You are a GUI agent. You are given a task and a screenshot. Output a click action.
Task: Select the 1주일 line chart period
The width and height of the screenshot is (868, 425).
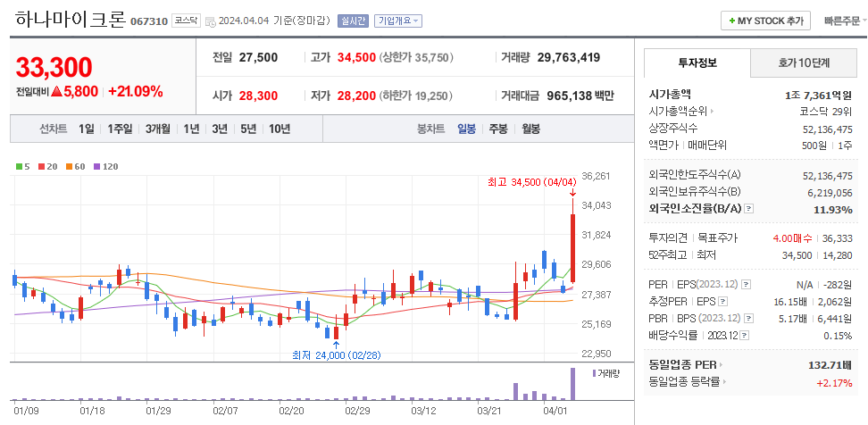coord(121,129)
